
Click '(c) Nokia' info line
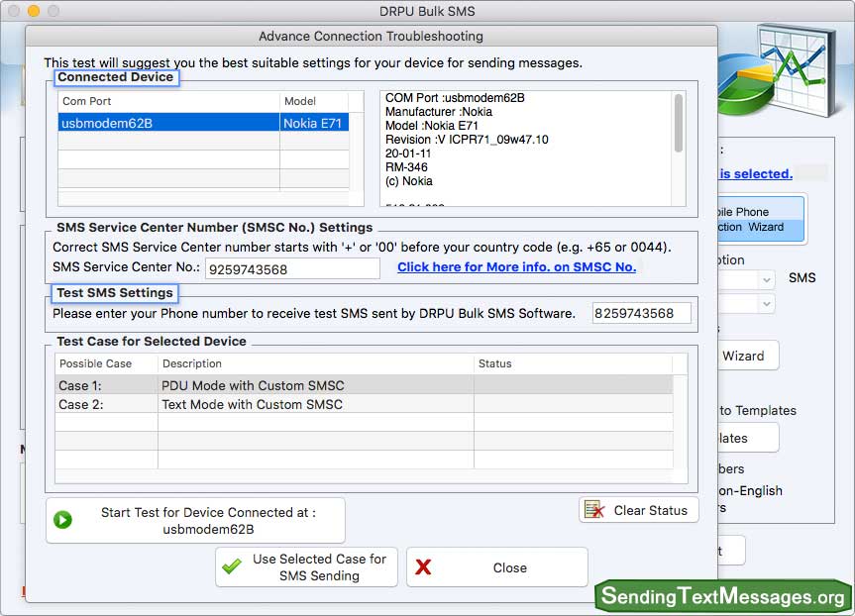(x=408, y=181)
